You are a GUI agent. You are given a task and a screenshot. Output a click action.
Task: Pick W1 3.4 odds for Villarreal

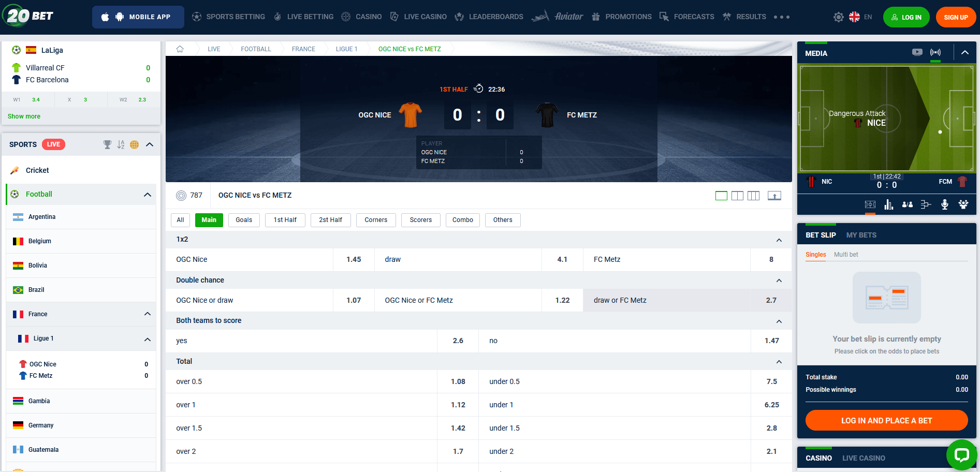point(27,100)
